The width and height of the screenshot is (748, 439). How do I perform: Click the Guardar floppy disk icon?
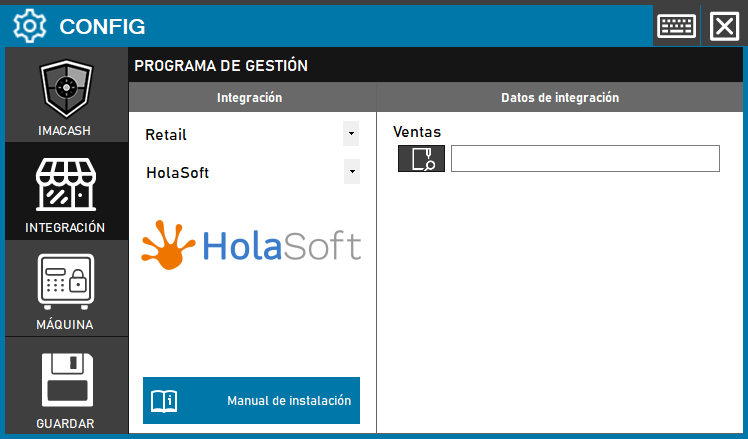[x=66, y=380]
